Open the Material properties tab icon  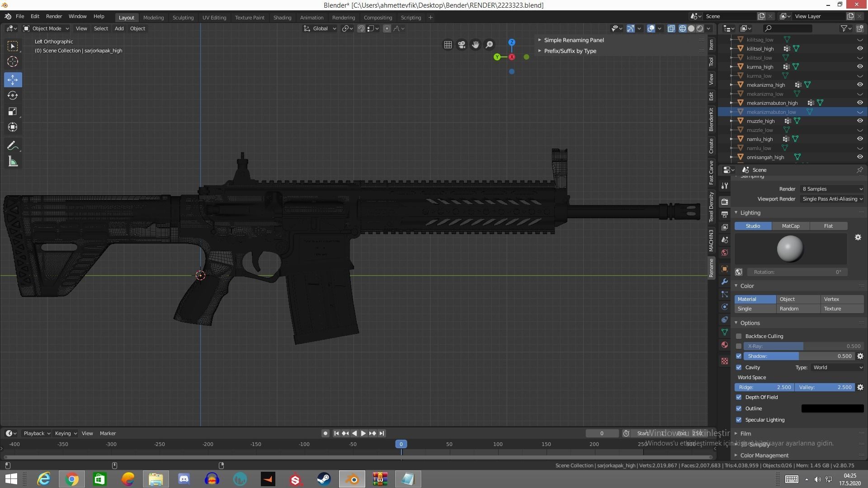tap(725, 345)
